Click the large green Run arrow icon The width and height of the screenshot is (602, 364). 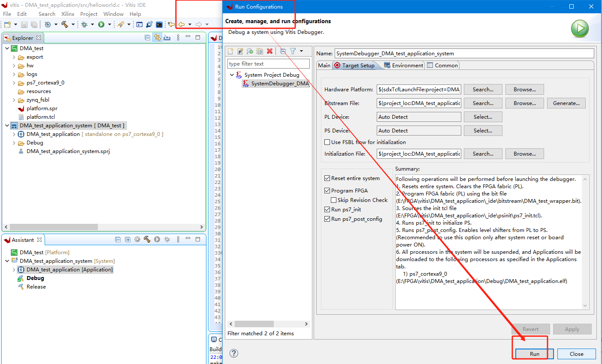pos(580,29)
